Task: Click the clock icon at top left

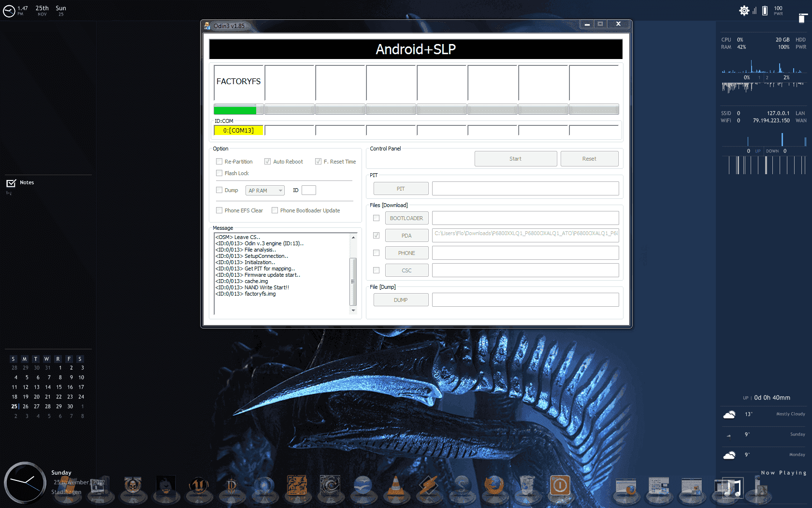Action: point(9,11)
